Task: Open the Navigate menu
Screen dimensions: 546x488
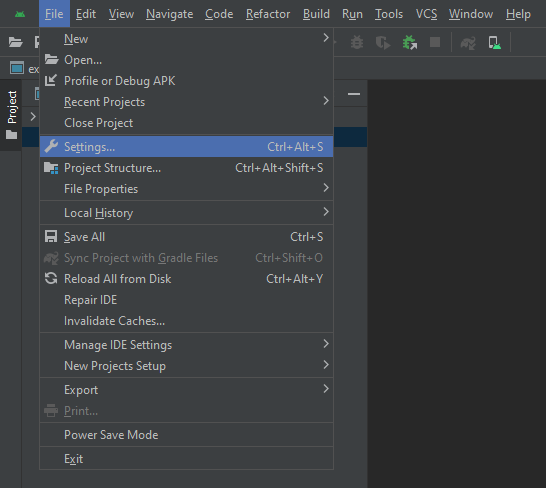Action: (x=170, y=14)
